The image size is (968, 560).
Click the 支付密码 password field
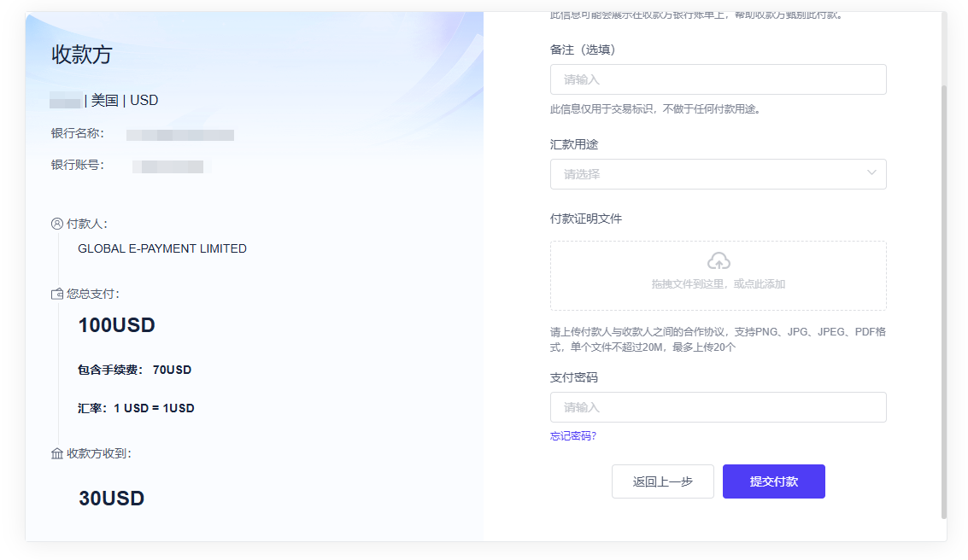click(718, 407)
